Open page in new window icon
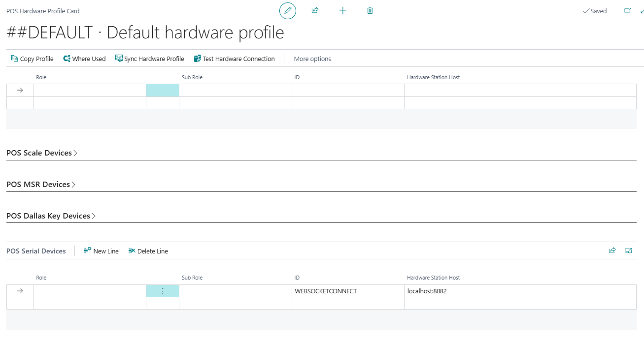 (627, 10)
